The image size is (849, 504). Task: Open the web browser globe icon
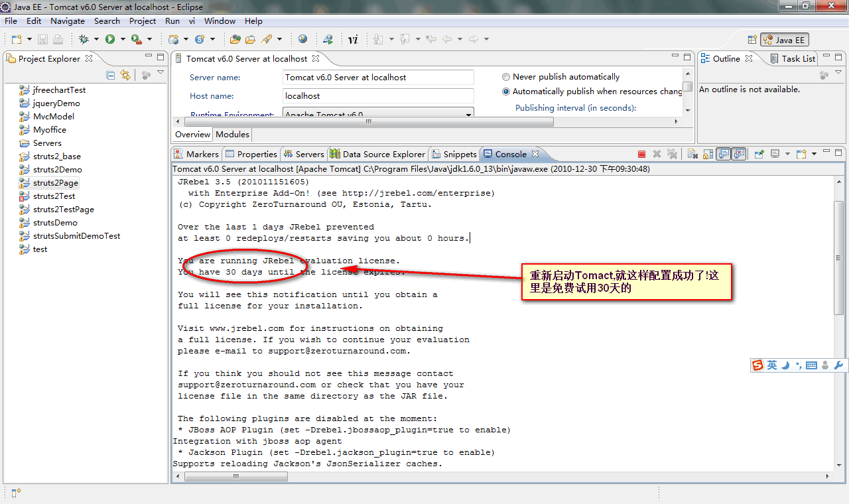(x=302, y=40)
